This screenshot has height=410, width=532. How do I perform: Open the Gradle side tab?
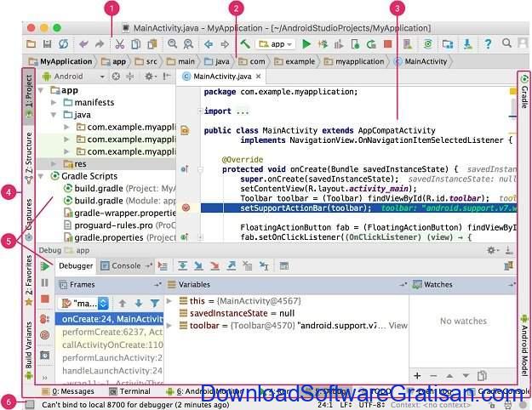click(x=524, y=92)
